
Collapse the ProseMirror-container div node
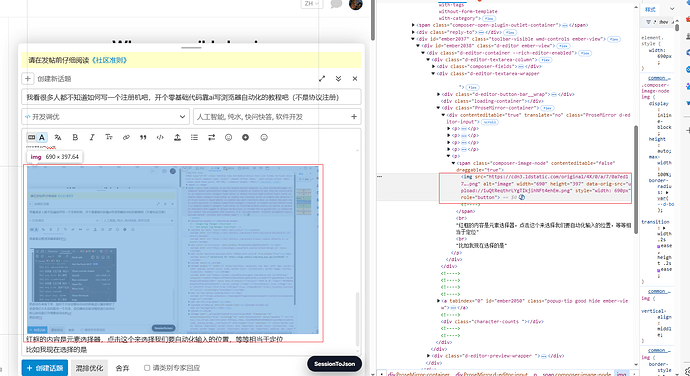[x=438, y=108]
